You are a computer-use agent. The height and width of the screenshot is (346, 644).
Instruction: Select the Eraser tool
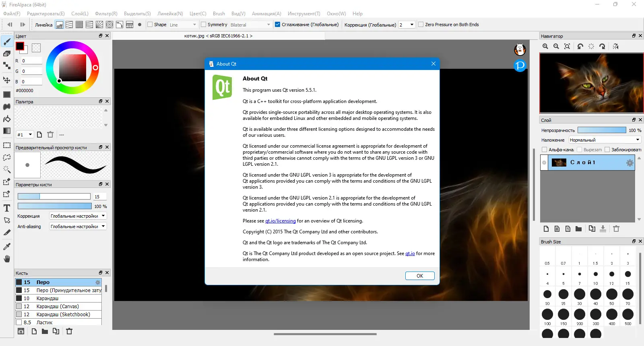pyautogui.click(x=7, y=54)
